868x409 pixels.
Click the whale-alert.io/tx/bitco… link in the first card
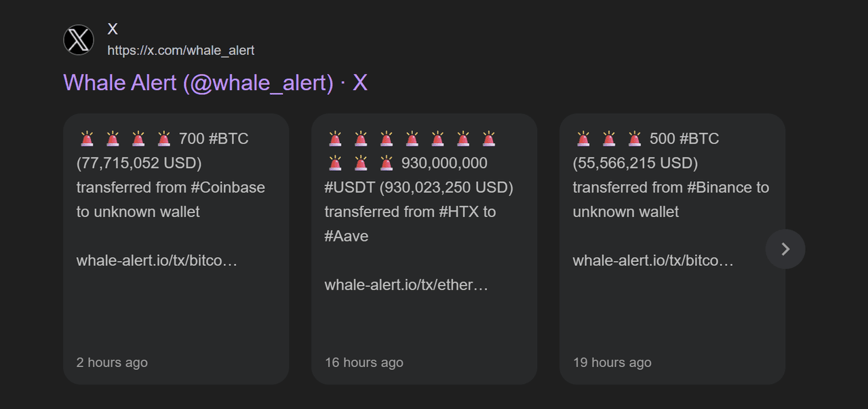coord(157,260)
